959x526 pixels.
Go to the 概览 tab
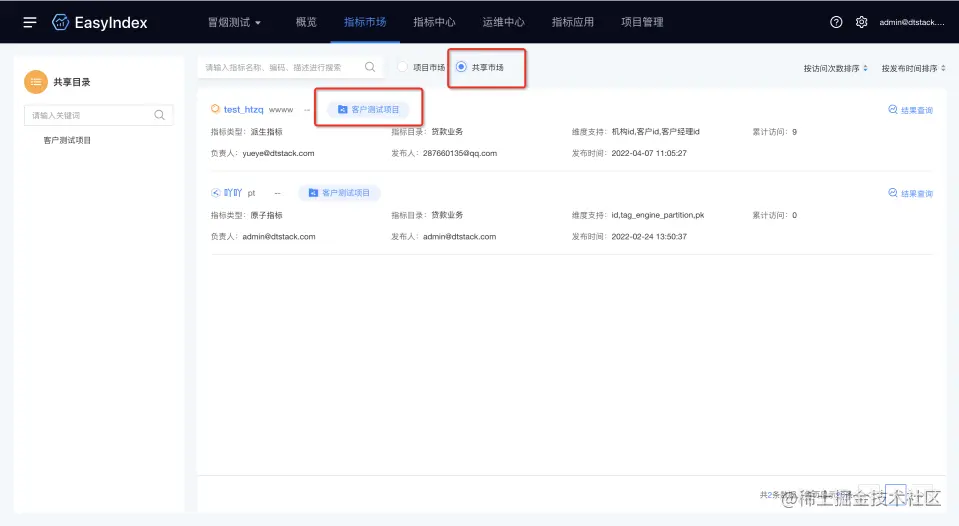(x=306, y=22)
